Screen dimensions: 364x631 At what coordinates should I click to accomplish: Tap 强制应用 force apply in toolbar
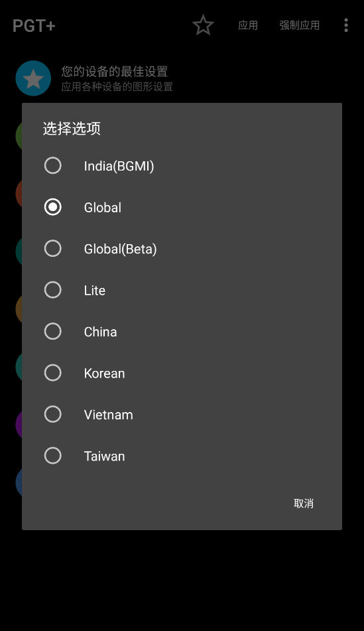(300, 25)
